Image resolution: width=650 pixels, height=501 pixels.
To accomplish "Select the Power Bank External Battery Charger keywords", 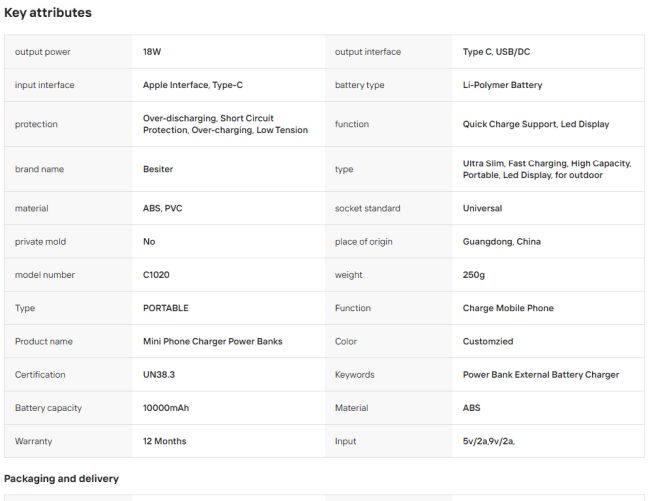I will pyautogui.click(x=541, y=375).
